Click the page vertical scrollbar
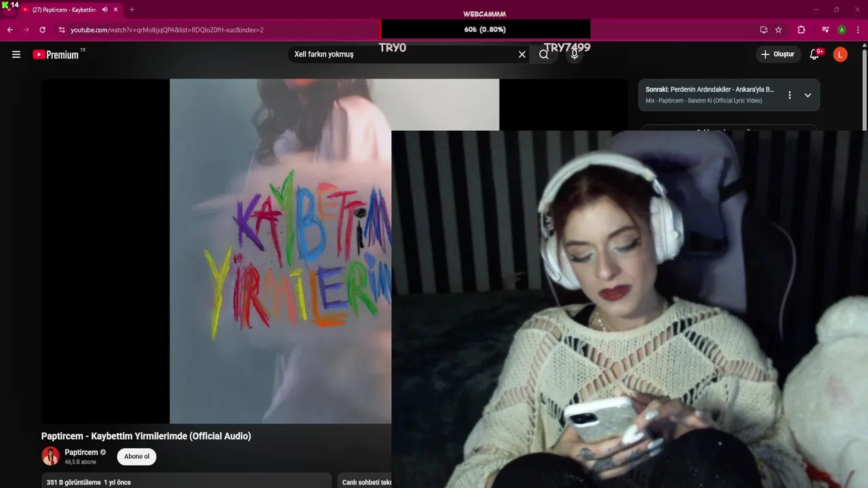868x488 pixels. (x=864, y=88)
